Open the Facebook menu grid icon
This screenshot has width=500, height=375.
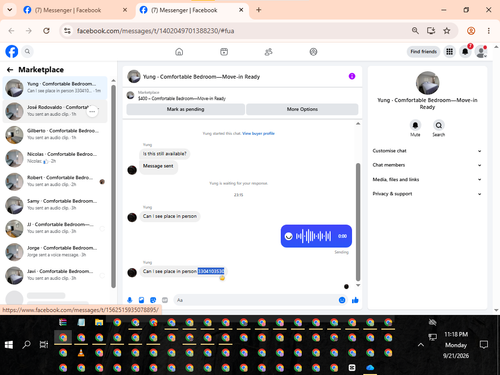(449, 52)
